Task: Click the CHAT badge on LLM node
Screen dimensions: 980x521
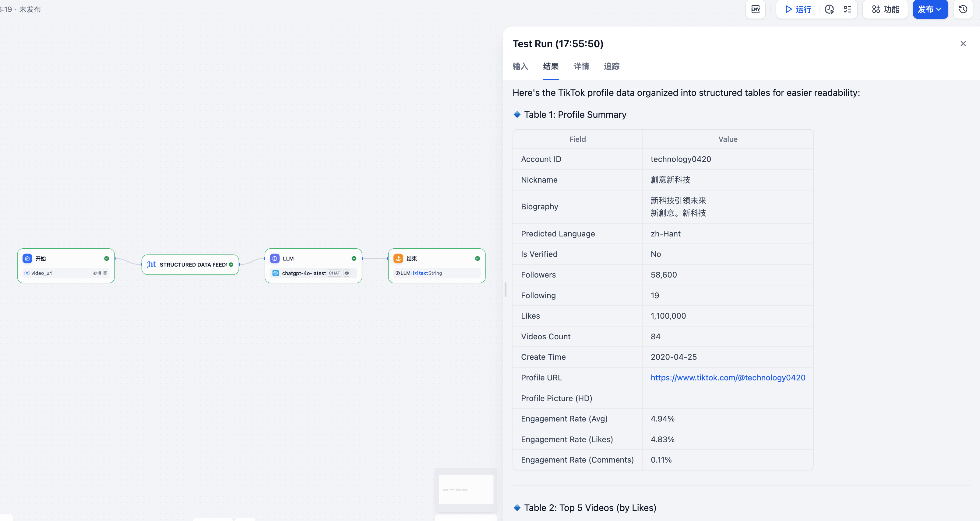Action: [334, 273]
